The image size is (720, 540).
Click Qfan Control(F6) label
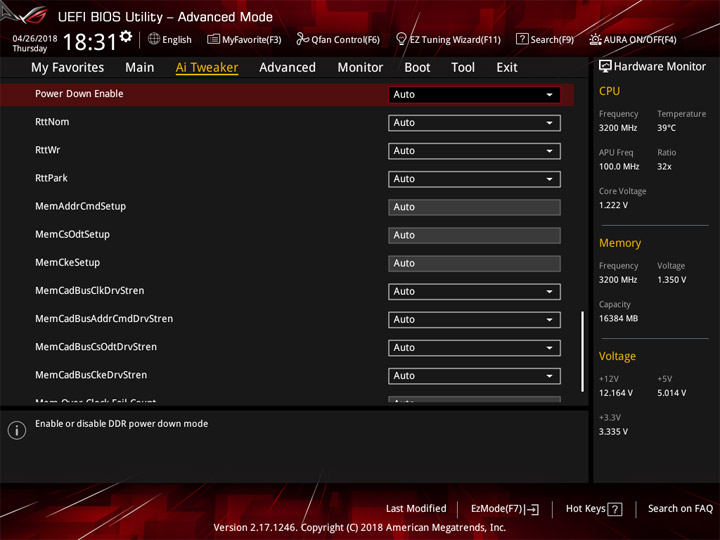pos(345,39)
